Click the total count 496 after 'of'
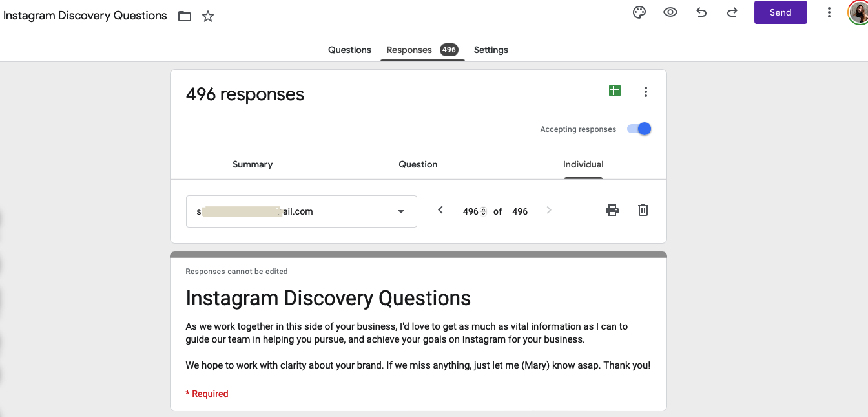Viewport: 868px width, 417px height. coord(520,211)
